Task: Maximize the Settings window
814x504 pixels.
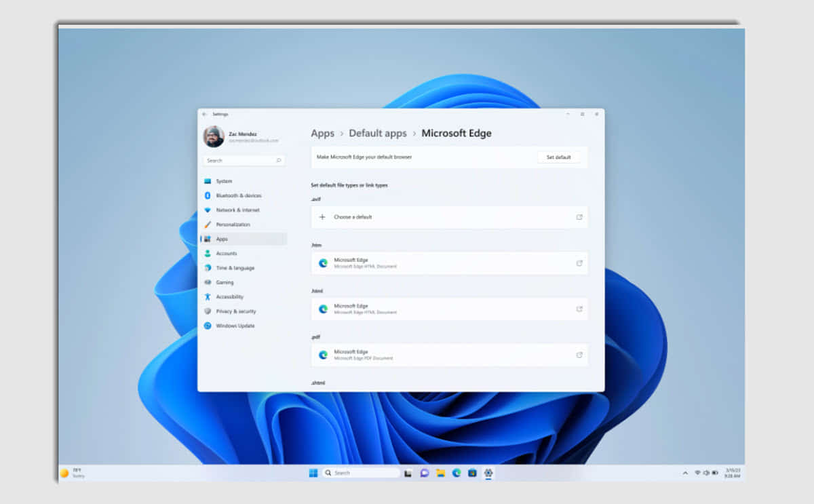Action: tap(582, 114)
